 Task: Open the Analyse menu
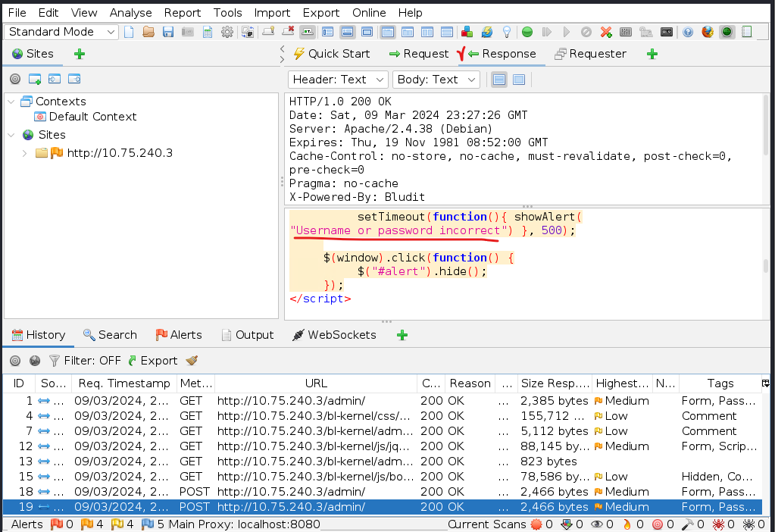point(130,13)
